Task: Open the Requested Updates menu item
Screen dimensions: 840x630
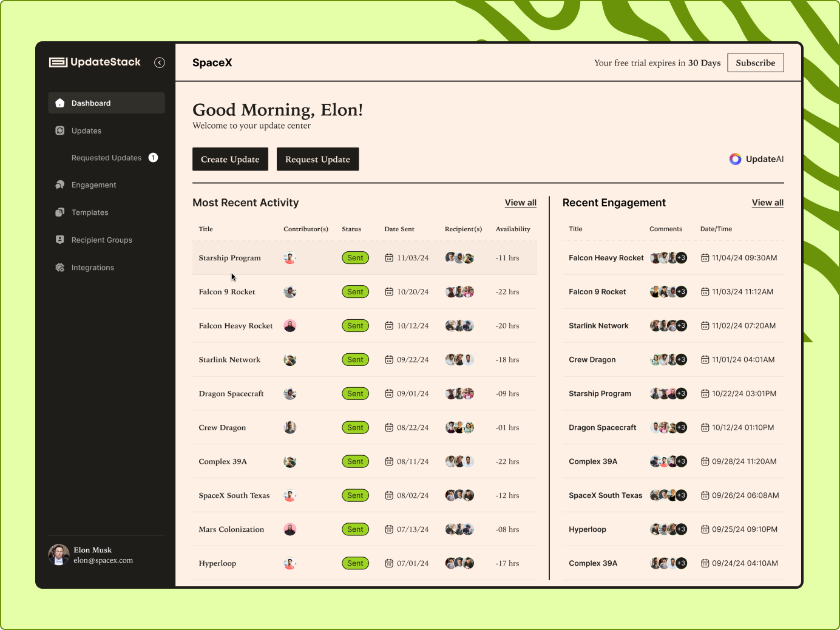Action: (x=107, y=158)
